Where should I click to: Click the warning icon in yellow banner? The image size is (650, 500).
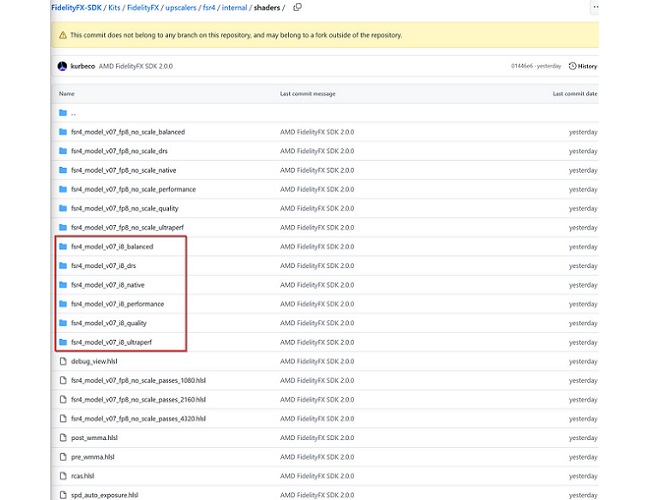(x=63, y=35)
